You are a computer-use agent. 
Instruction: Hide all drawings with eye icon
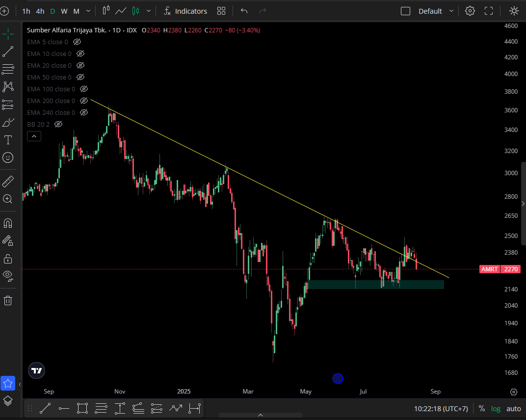coord(8,276)
